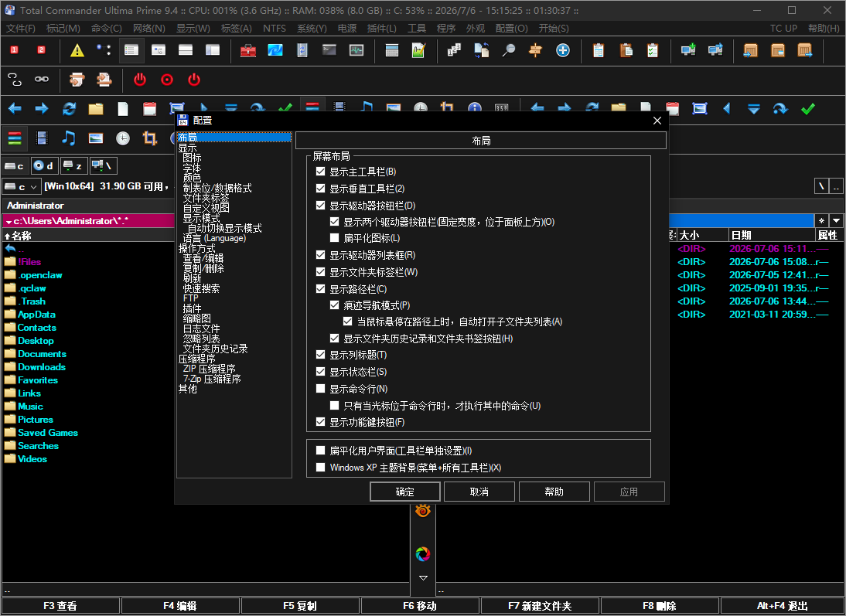Screen dimensions: 846x616
Task: Click the red number 1 toolbar icon
Action: click(x=15, y=50)
